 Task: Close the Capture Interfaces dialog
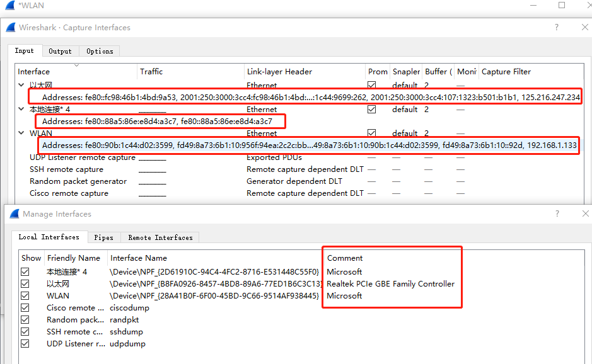point(585,27)
